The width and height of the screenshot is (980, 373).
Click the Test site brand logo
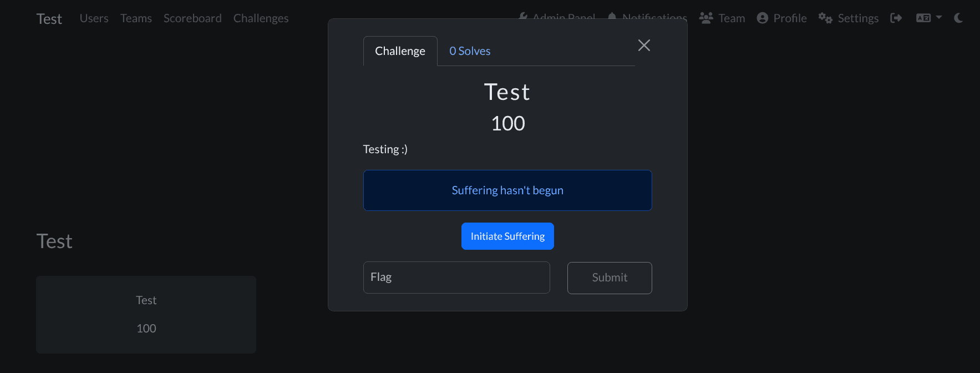click(49, 19)
